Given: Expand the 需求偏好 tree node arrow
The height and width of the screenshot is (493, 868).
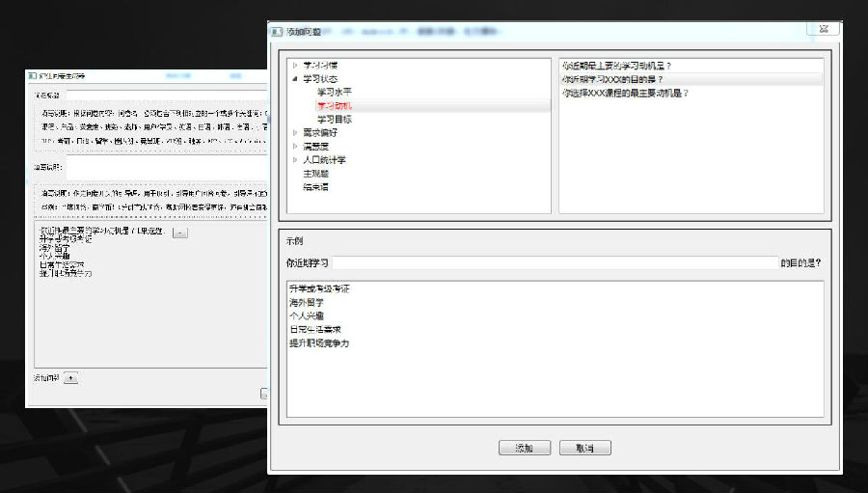Looking at the screenshot, I should 295,133.
